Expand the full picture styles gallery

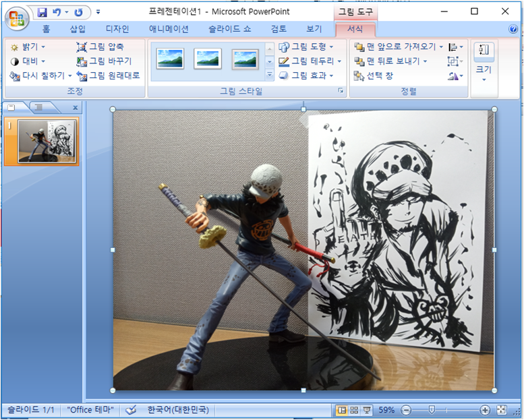[270, 76]
